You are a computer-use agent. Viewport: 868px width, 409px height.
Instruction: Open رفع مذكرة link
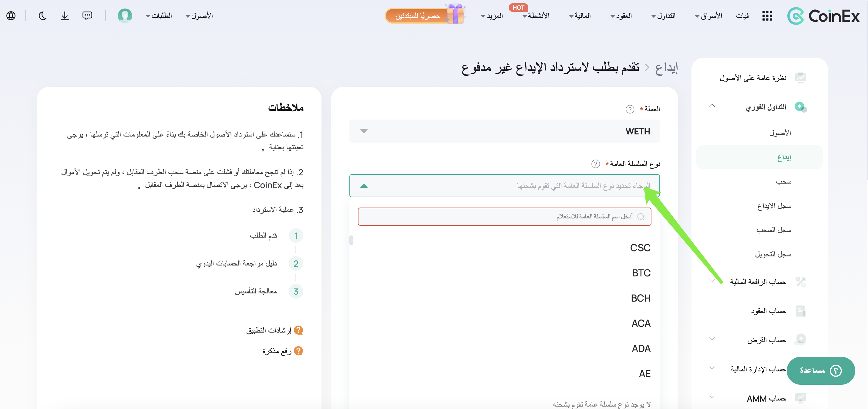277,351
